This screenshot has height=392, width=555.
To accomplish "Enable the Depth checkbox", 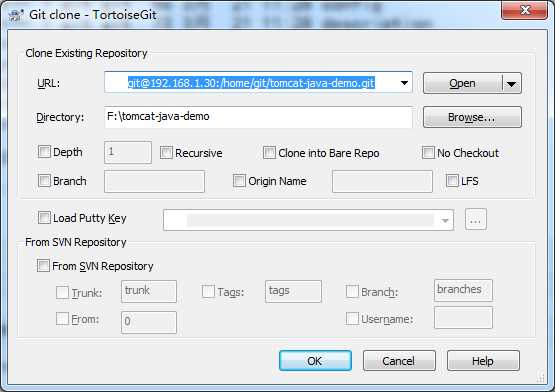I will [44, 152].
